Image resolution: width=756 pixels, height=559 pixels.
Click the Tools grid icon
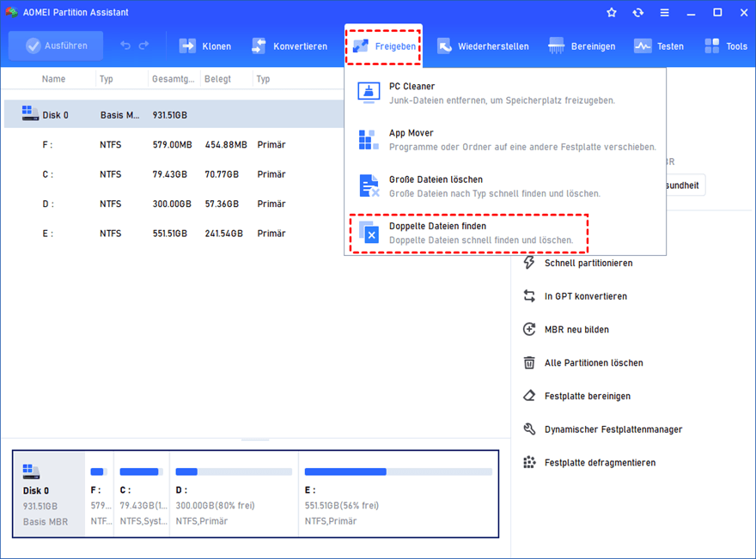tap(711, 46)
